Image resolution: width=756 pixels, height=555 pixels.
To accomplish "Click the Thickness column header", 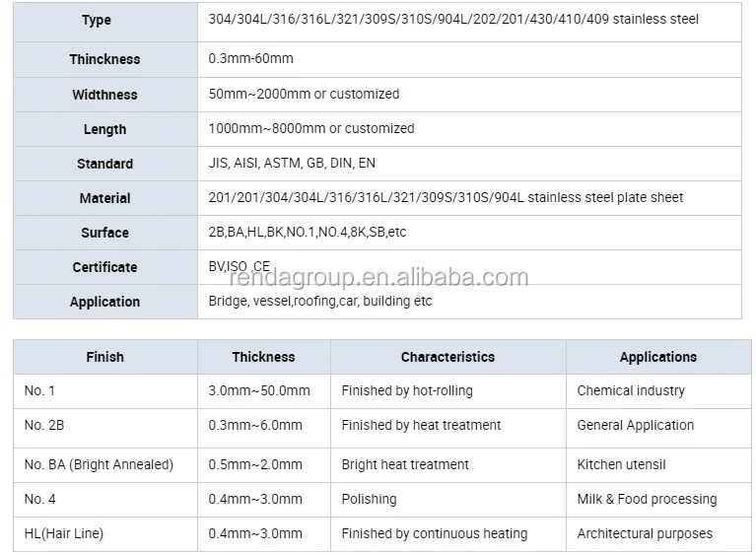I will tap(263, 357).
